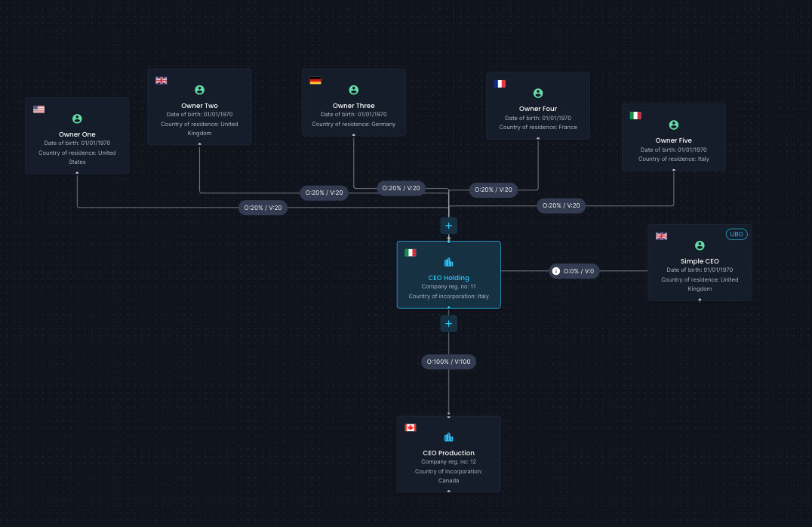Select the Owner Four node card
Viewport: 812px width, 527px height.
[x=537, y=106]
